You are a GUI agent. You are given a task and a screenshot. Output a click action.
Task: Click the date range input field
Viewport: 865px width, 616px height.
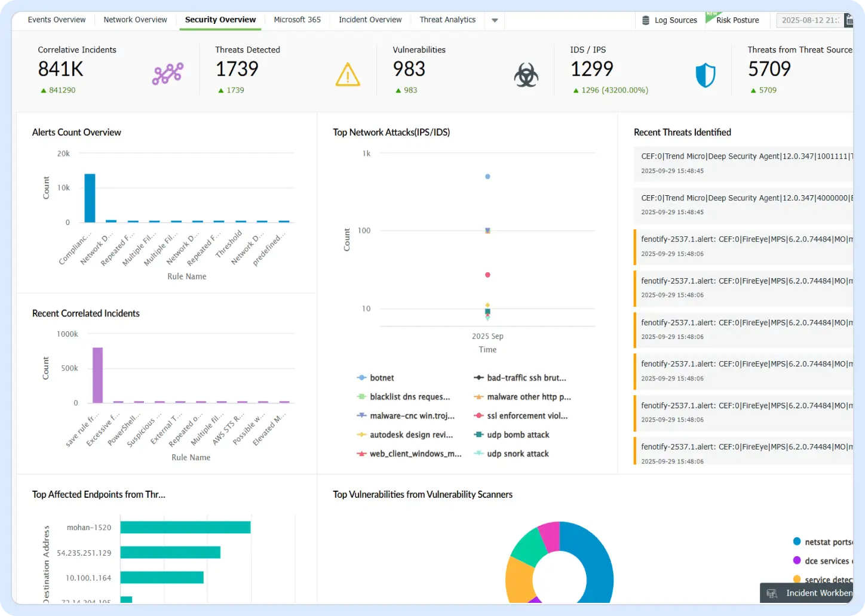point(809,20)
